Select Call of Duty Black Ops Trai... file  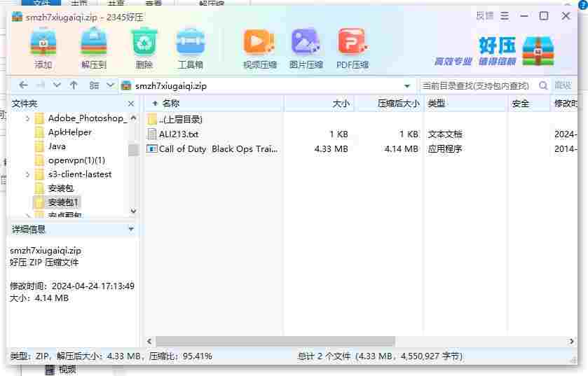point(218,149)
